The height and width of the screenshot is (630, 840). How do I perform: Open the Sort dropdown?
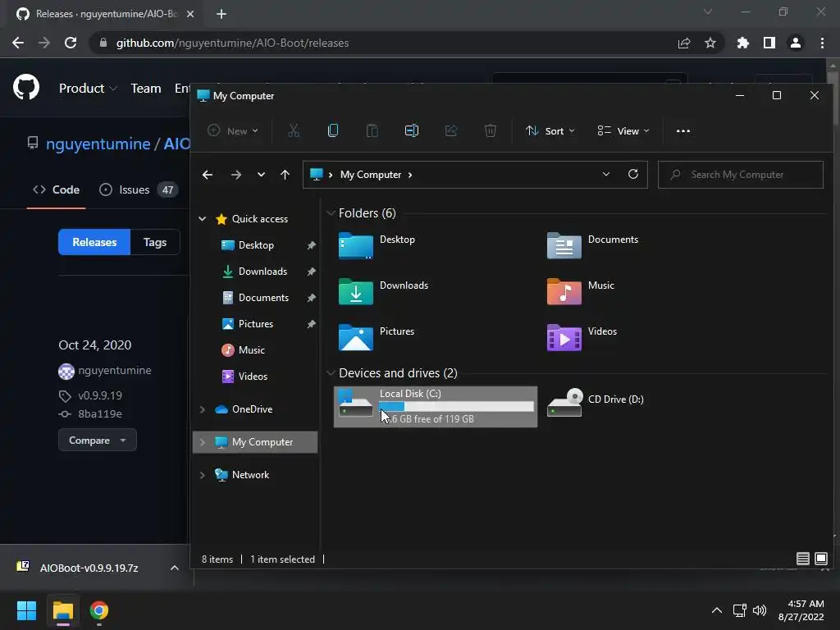click(550, 130)
